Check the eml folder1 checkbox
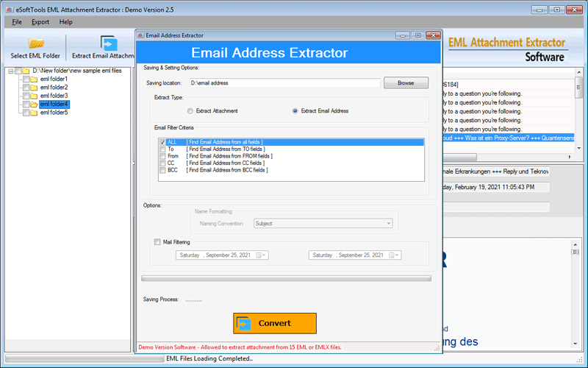The height and width of the screenshot is (368, 588). [26, 79]
